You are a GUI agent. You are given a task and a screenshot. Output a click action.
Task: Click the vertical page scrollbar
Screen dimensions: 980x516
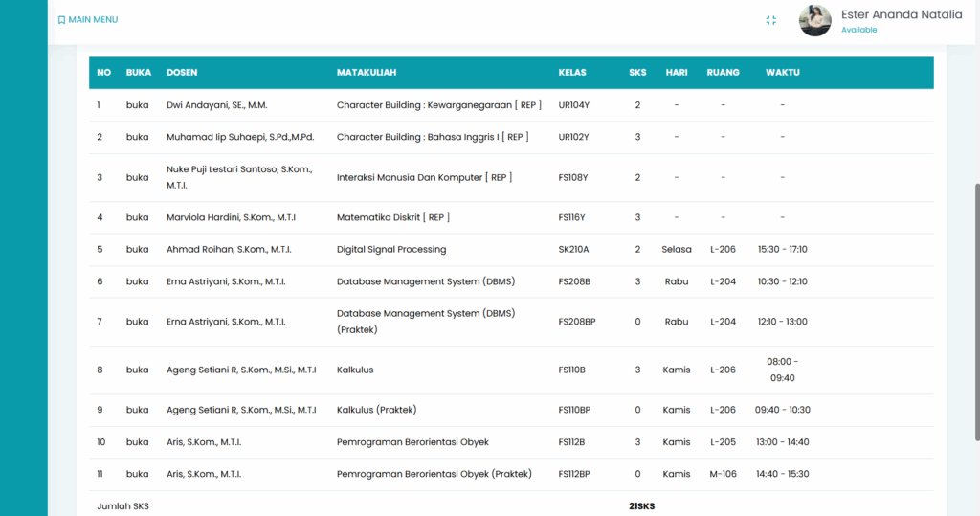[976, 313]
